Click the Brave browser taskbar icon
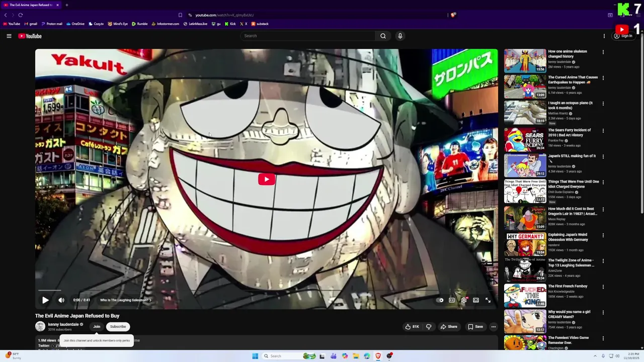 coord(378,356)
